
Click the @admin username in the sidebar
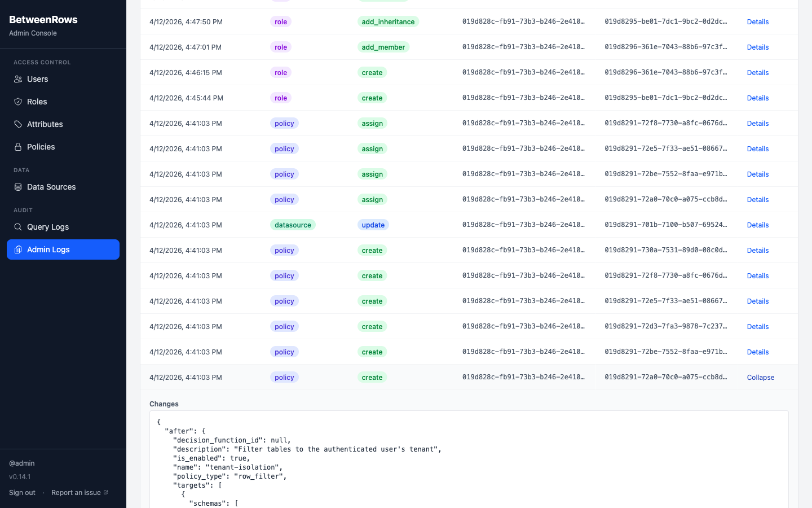(21, 463)
